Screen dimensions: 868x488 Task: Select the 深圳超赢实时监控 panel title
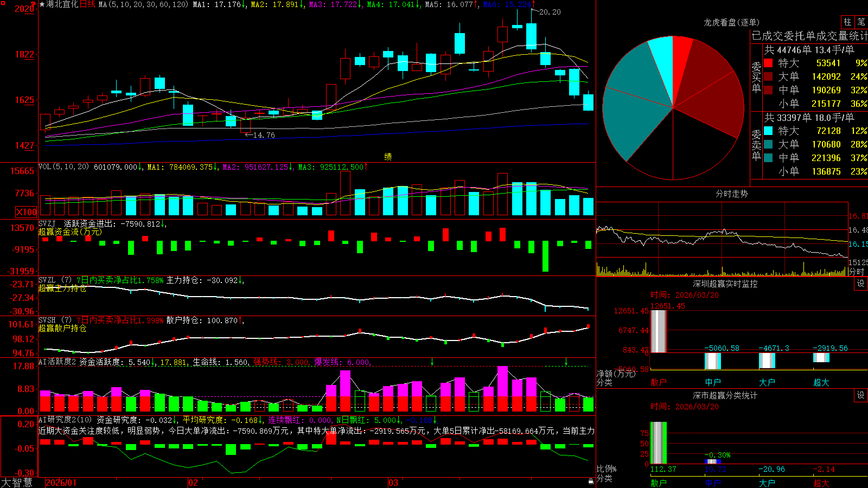click(x=725, y=284)
